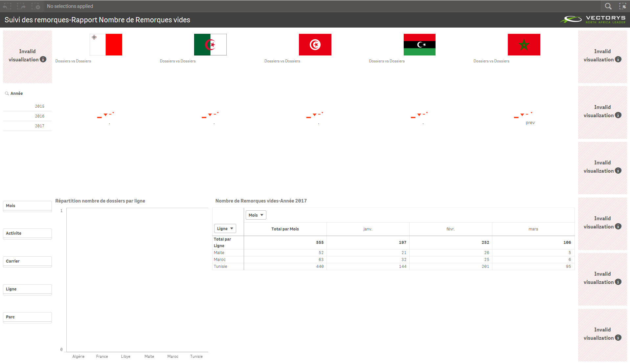Click the 'No selections applied' text
Viewport: 630px width, 364px height.
[70, 6]
